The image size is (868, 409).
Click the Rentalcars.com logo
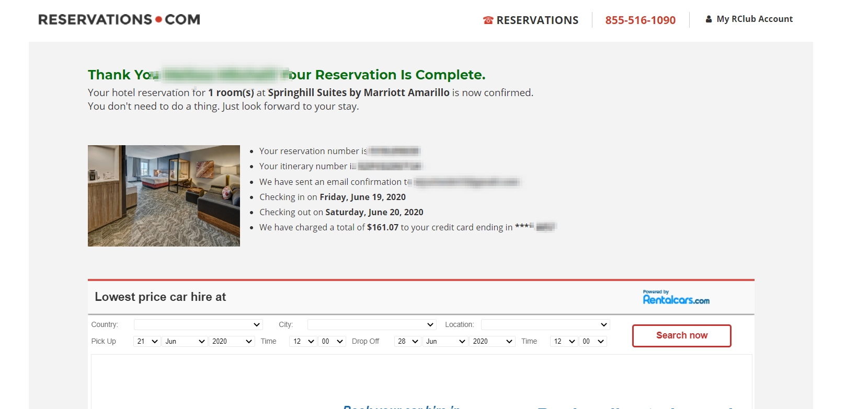(676, 297)
